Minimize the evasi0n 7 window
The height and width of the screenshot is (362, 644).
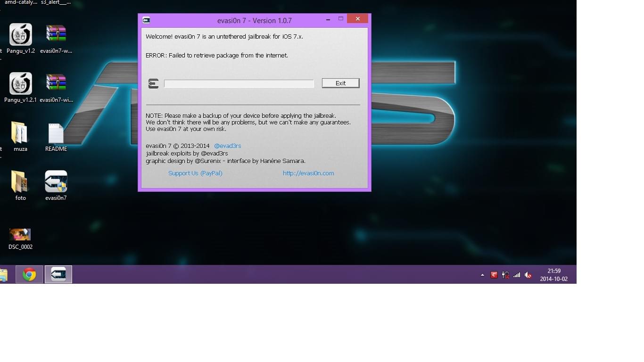click(x=328, y=19)
